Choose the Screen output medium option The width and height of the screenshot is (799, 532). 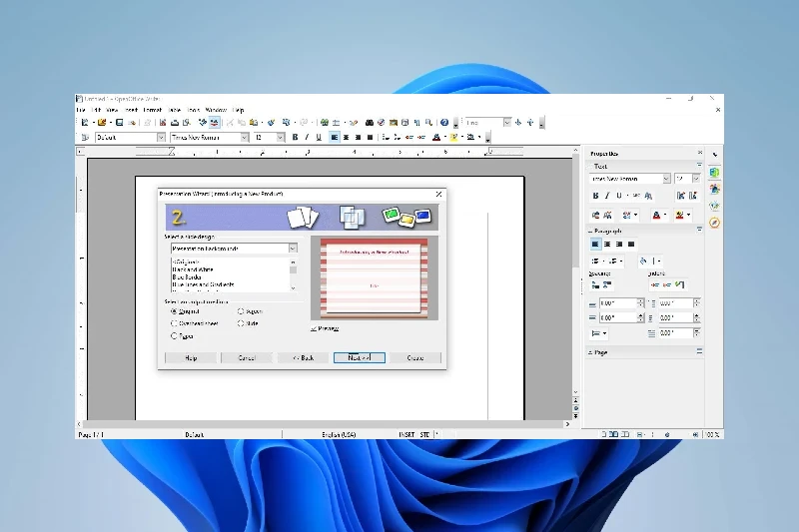tap(241, 311)
